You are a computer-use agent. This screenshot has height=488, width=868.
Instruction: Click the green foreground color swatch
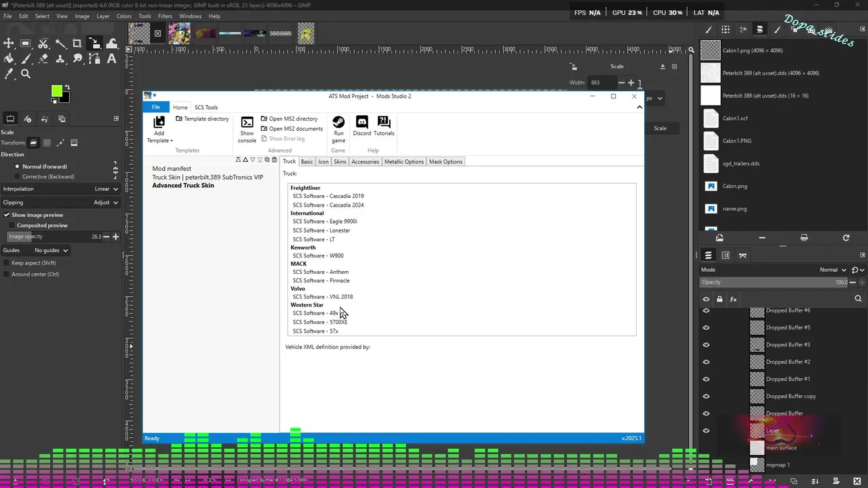[56, 91]
